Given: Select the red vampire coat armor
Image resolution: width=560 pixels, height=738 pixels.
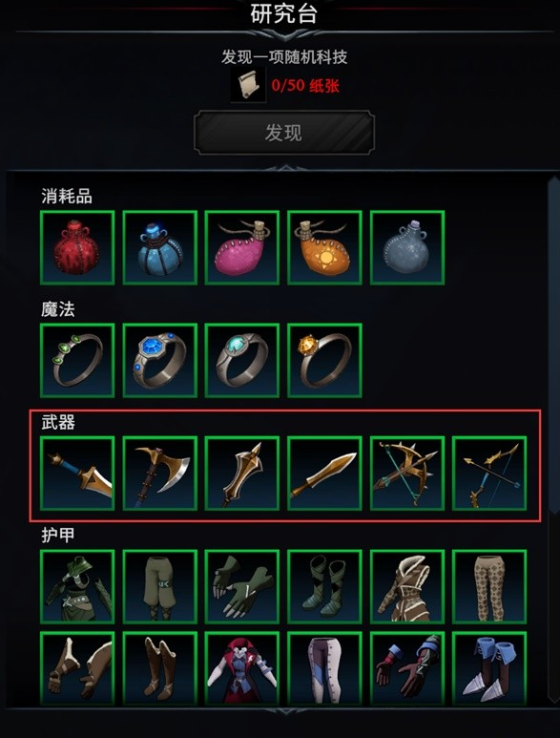Looking at the screenshot, I should click(x=242, y=668).
